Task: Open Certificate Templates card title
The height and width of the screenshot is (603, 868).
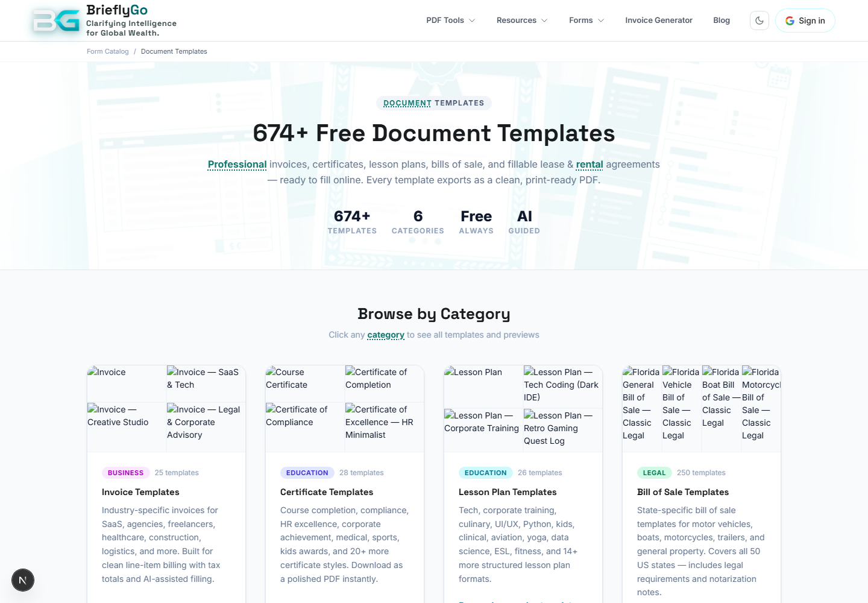Action: (327, 492)
